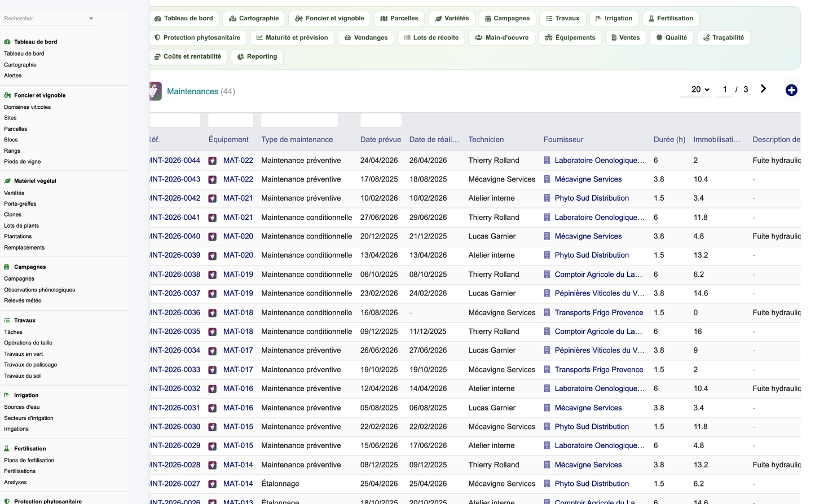Open the Rechercher dropdown arrow
This screenshot has height=504, width=815.
[91, 19]
